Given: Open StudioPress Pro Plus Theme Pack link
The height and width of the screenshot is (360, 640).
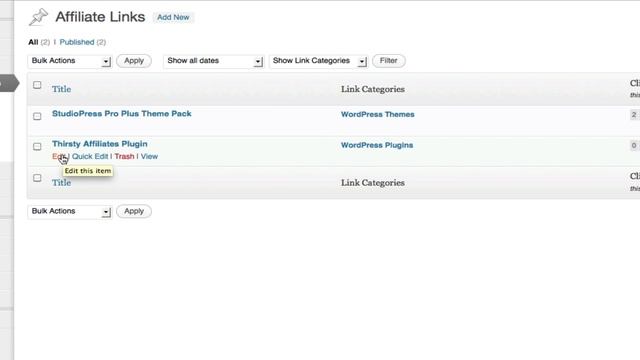Looking at the screenshot, I should coord(122,114).
